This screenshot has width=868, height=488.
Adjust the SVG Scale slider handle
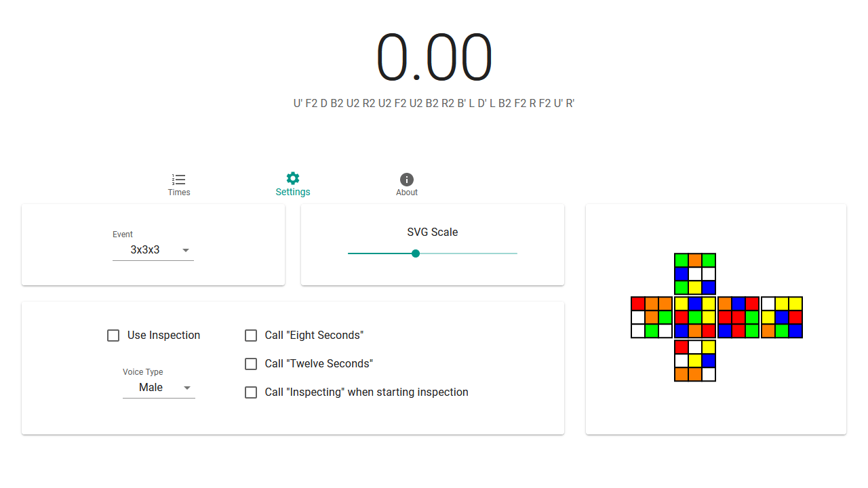pos(415,253)
